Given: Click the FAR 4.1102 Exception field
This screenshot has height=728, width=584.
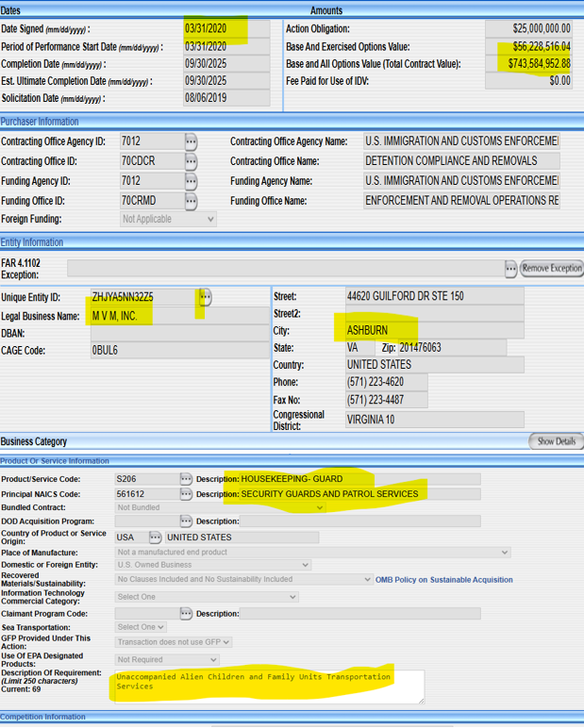Looking at the screenshot, I should pyautogui.click(x=286, y=269).
